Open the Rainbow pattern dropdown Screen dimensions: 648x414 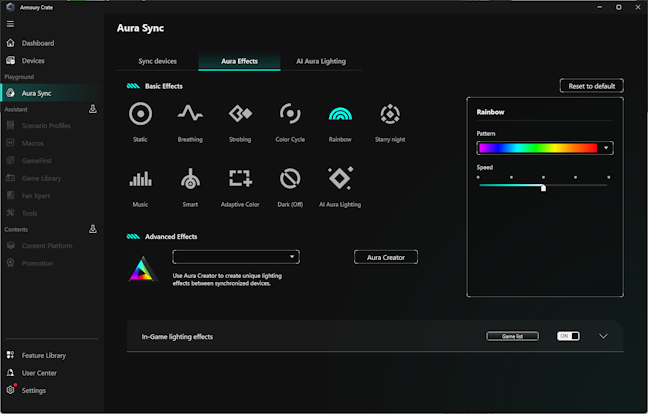[545, 148]
